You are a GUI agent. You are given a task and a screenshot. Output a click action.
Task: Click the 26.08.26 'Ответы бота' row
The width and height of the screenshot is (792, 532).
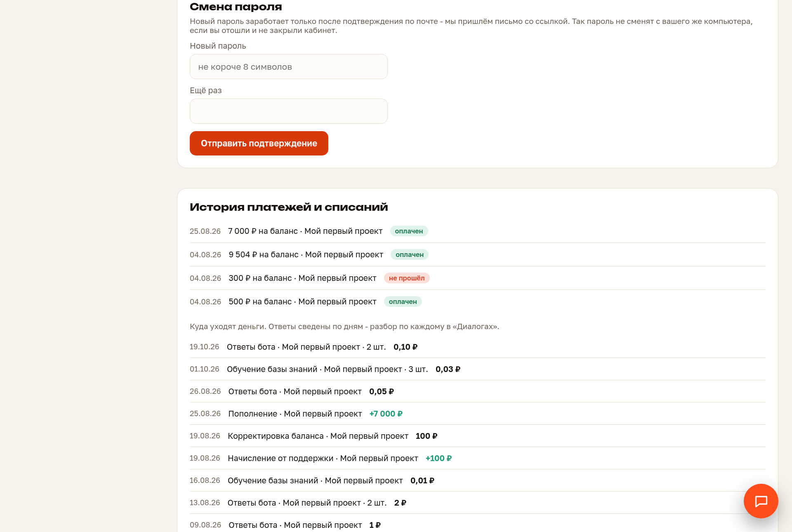478,392
